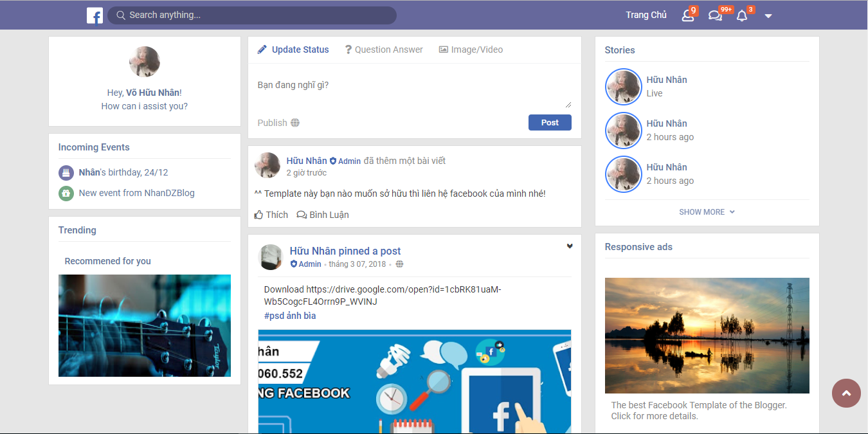Click the back-to-top arrow button

tap(846, 393)
